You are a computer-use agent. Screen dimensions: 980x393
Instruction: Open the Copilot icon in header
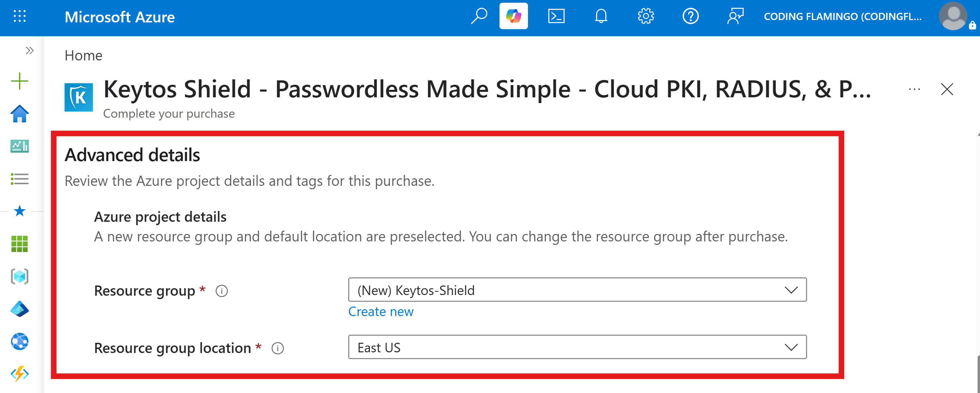tap(514, 16)
